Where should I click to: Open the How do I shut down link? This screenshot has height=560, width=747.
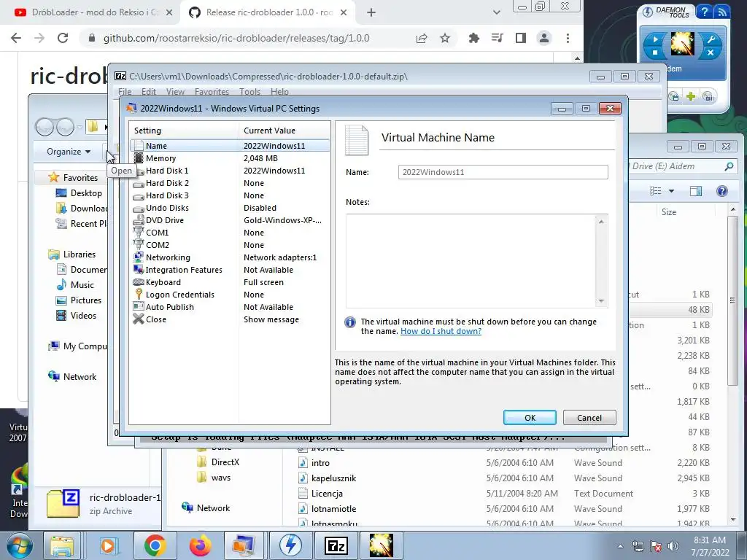coord(441,331)
